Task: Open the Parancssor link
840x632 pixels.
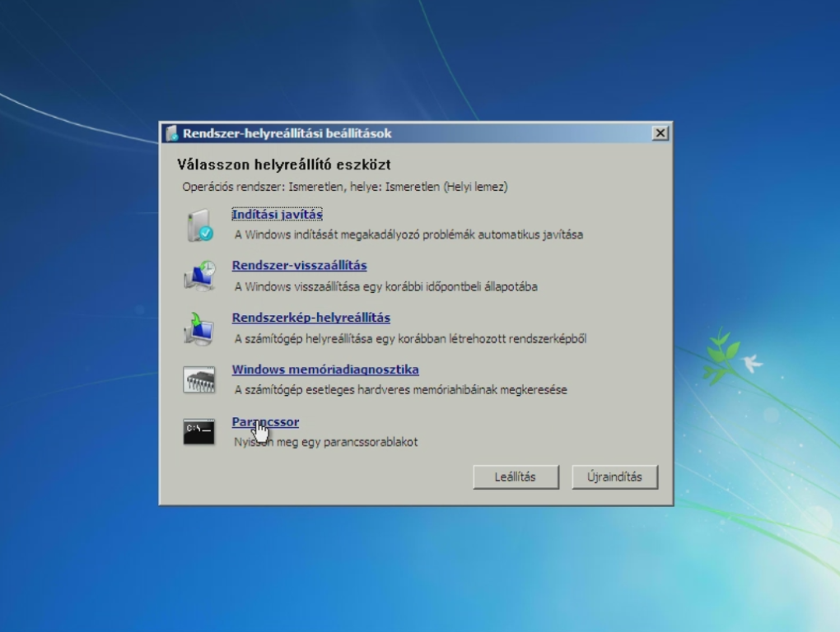Action: [x=265, y=422]
